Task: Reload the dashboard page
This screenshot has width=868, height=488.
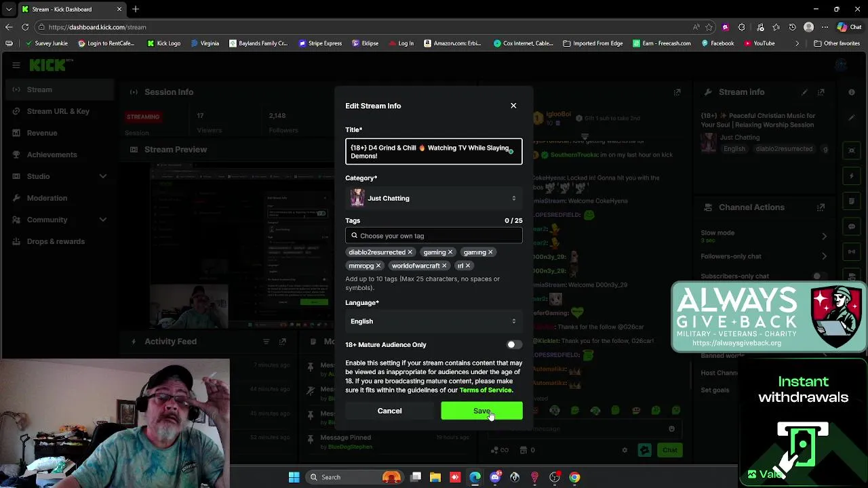Action: [25, 27]
